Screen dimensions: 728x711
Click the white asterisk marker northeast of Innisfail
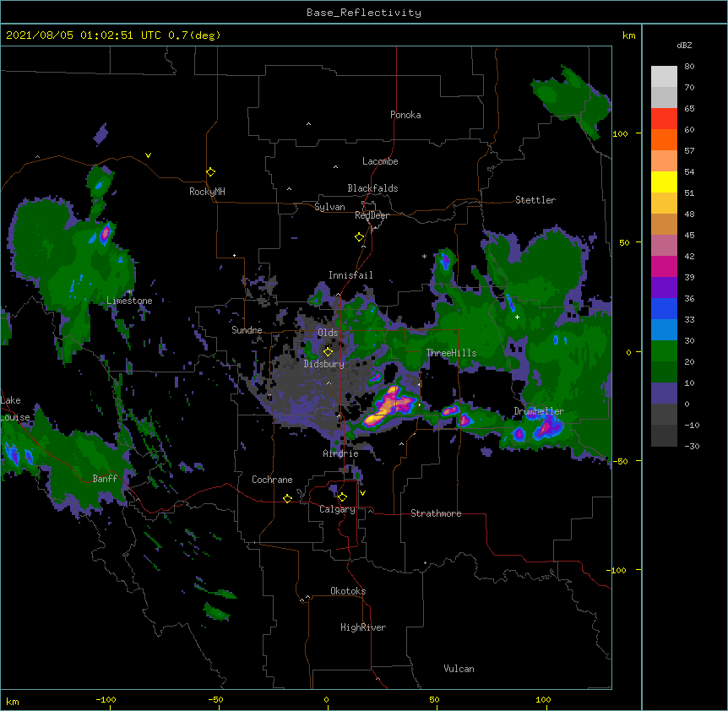click(424, 256)
